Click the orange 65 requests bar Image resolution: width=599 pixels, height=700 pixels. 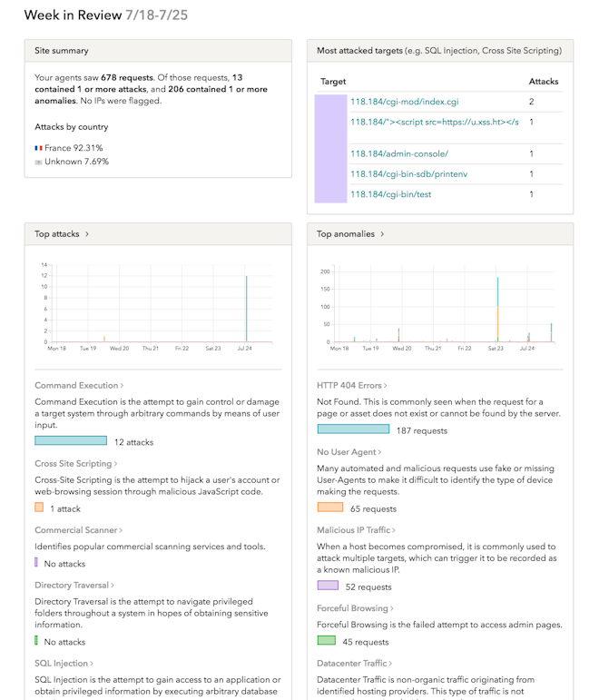click(x=330, y=508)
